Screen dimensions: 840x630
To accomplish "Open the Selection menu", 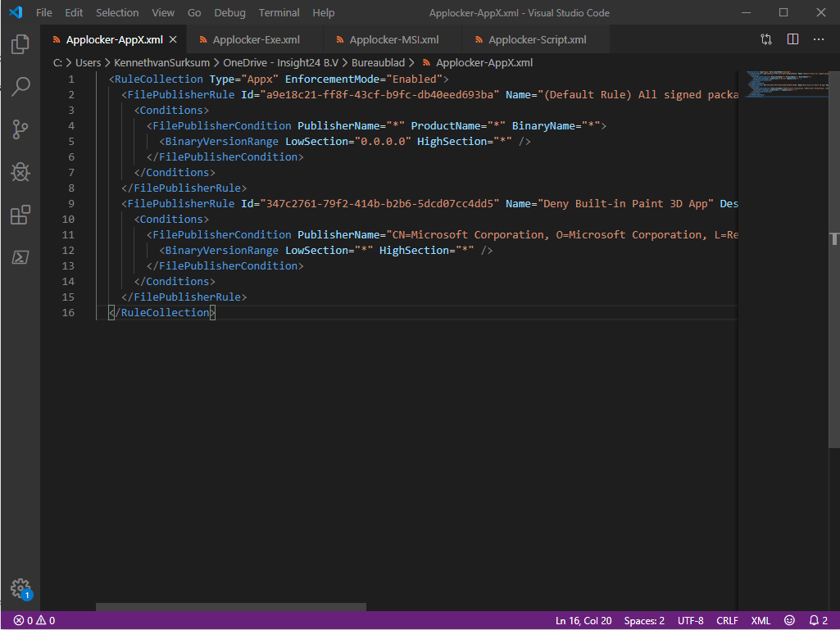I will tap(117, 12).
